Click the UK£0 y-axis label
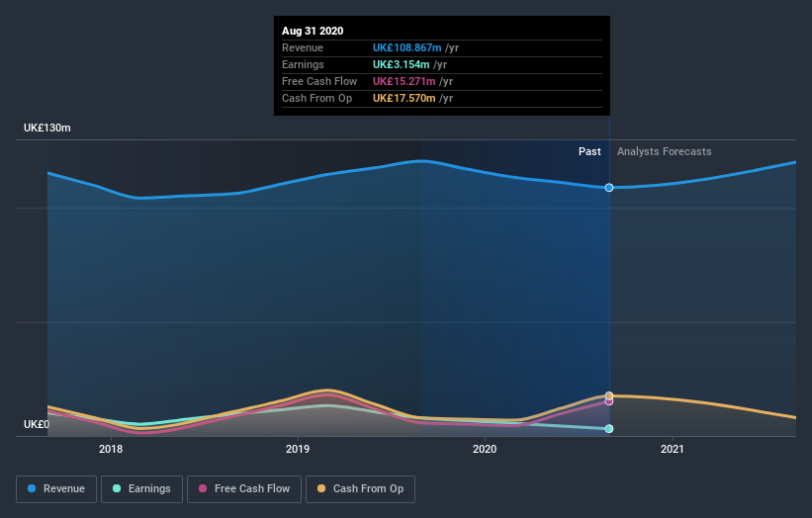 [37, 424]
